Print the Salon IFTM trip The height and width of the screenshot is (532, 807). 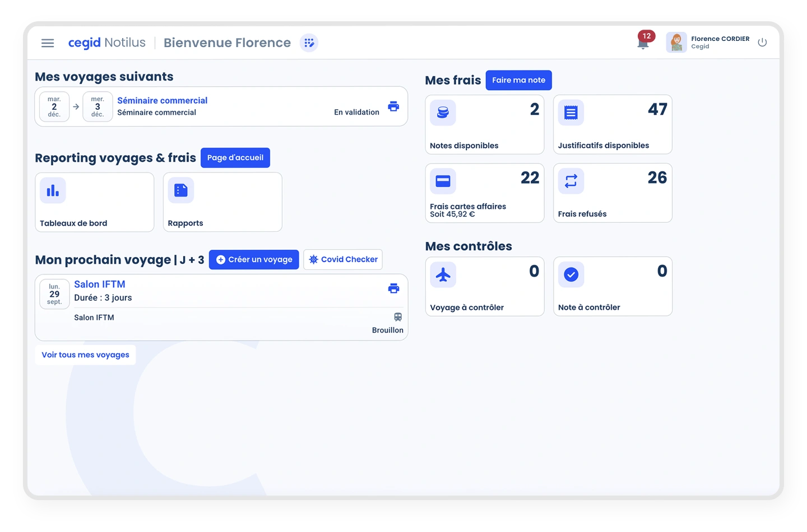[393, 288]
